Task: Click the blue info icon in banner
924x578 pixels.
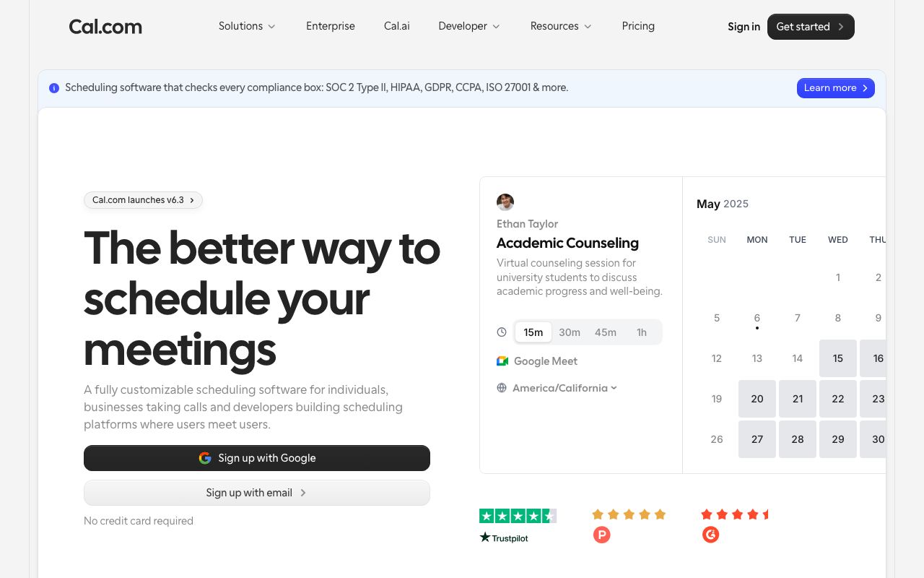Action: (54, 87)
